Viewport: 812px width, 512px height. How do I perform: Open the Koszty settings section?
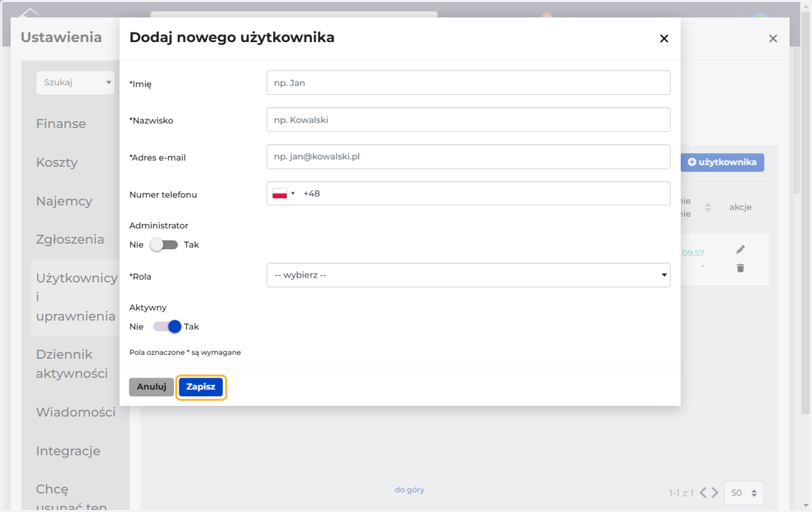[57, 163]
